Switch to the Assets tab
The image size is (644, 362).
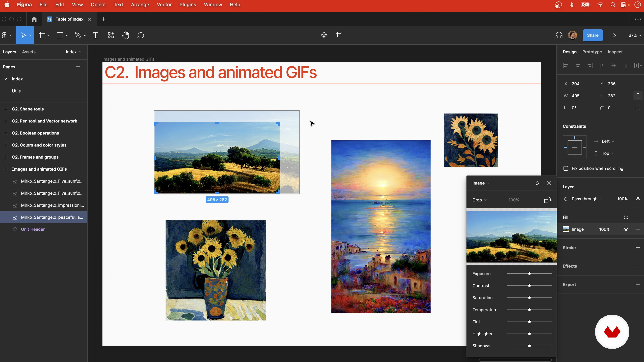coord(29,52)
